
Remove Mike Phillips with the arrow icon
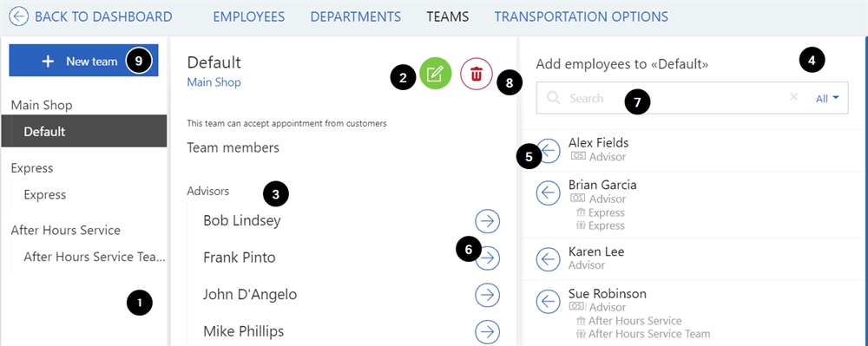point(487,331)
